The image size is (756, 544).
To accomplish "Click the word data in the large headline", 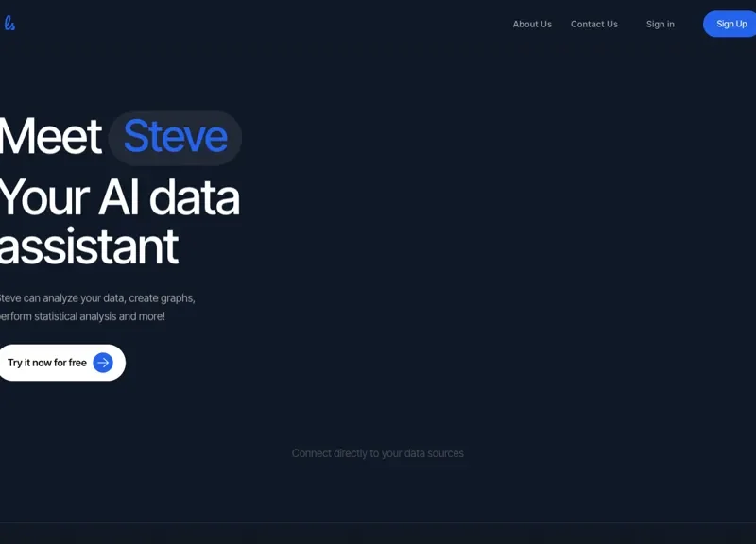I will coord(194,197).
